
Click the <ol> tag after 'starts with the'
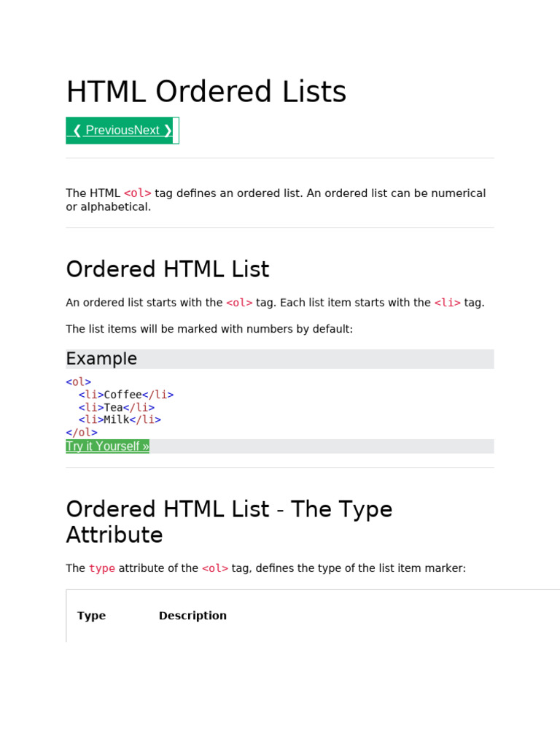pos(240,303)
